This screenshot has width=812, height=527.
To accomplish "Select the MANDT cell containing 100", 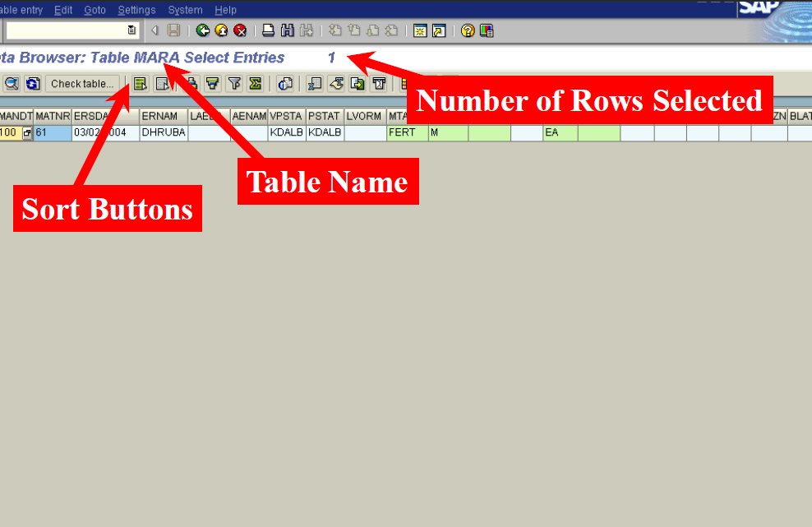I will pos(11,132).
